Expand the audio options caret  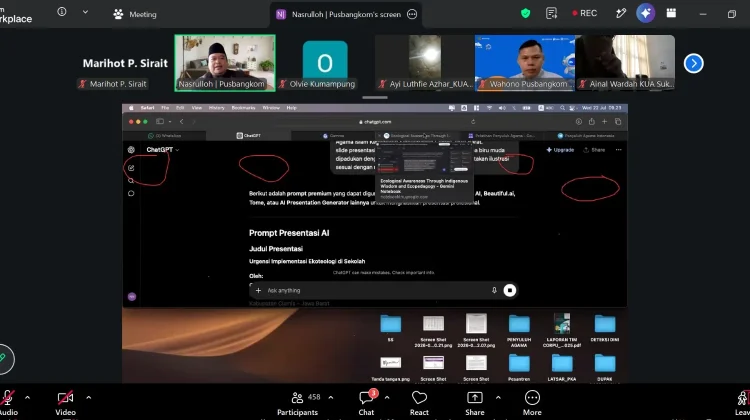click(27, 398)
